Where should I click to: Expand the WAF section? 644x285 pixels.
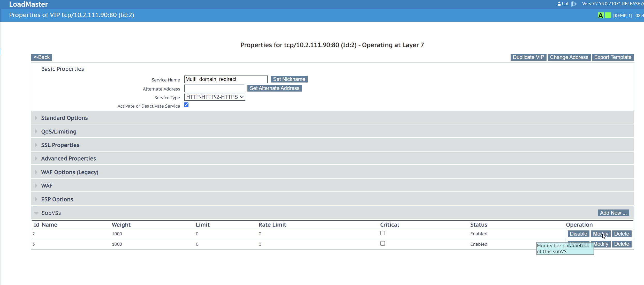click(332, 185)
